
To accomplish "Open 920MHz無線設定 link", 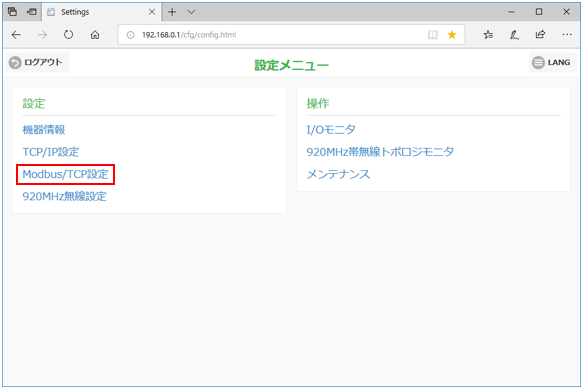I will 65,196.
